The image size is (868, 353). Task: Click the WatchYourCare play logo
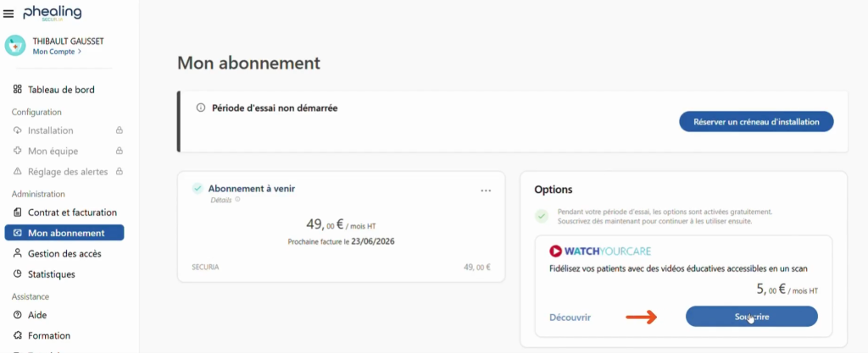(x=556, y=251)
